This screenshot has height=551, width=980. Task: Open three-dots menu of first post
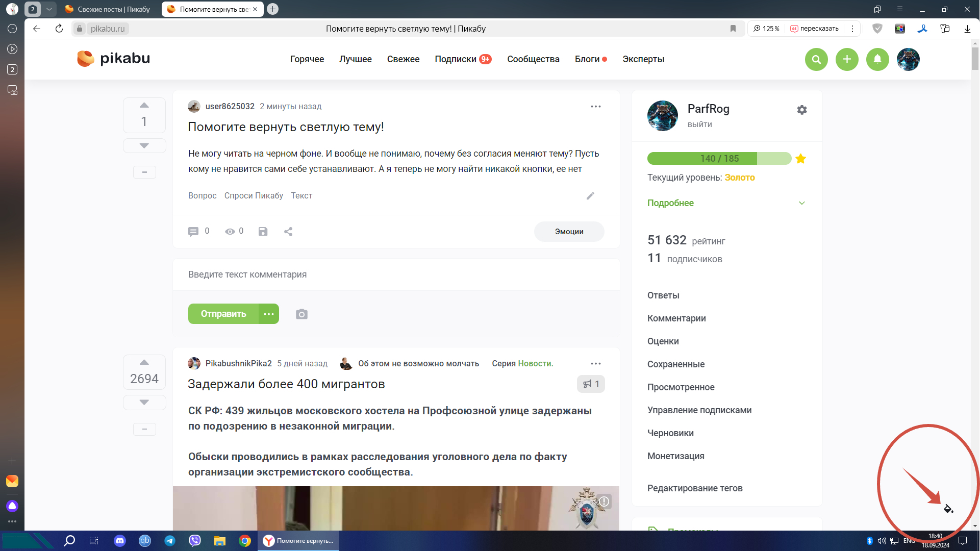596,107
